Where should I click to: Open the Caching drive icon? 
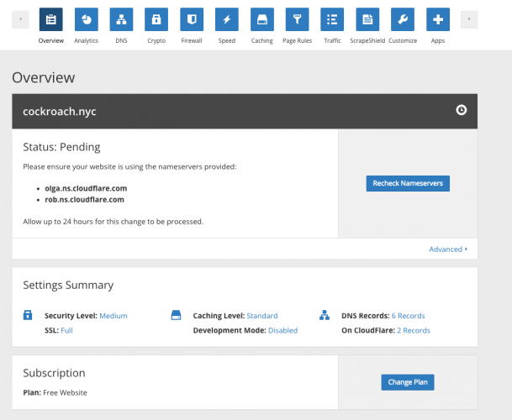point(262,19)
